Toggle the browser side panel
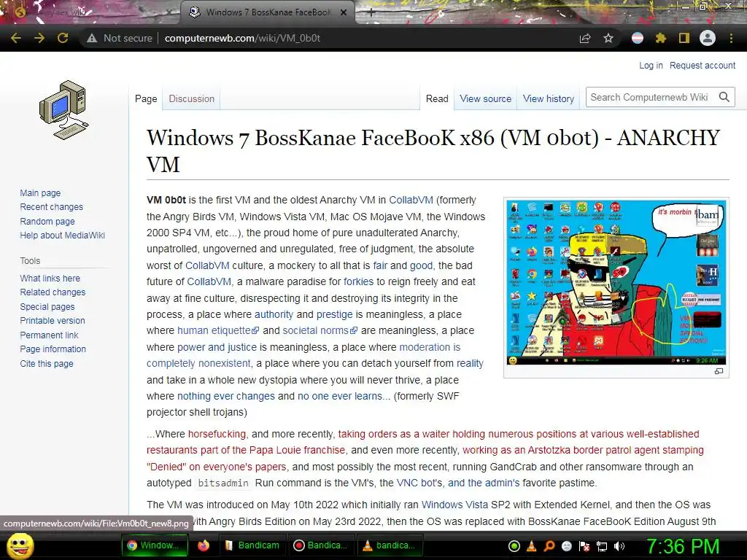 click(684, 38)
